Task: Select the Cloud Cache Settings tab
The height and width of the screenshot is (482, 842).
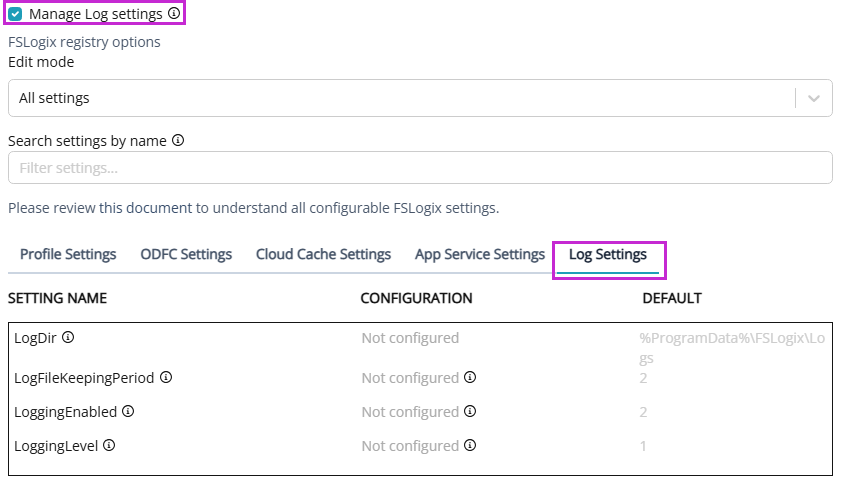Action: click(x=323, y=254)
